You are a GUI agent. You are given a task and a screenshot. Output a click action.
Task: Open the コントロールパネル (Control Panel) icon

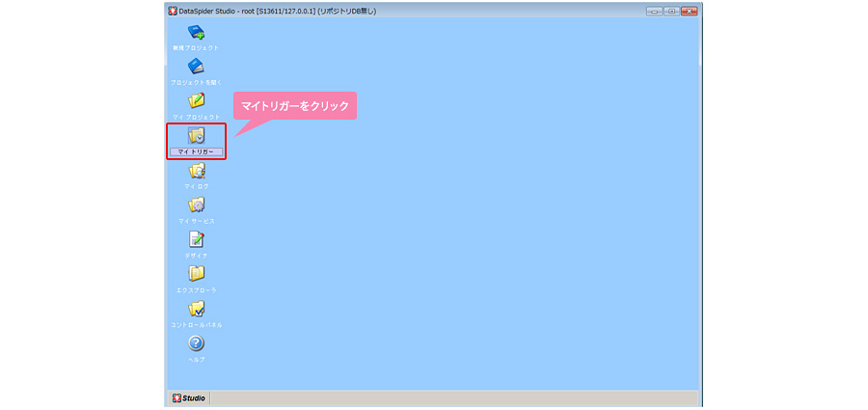[x=196, y=308]
